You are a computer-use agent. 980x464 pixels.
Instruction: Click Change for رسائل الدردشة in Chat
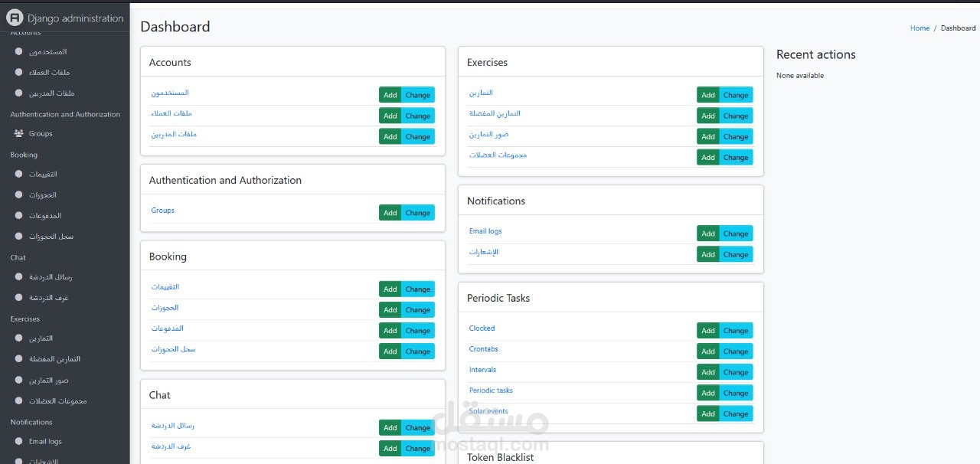coord(418,428)
